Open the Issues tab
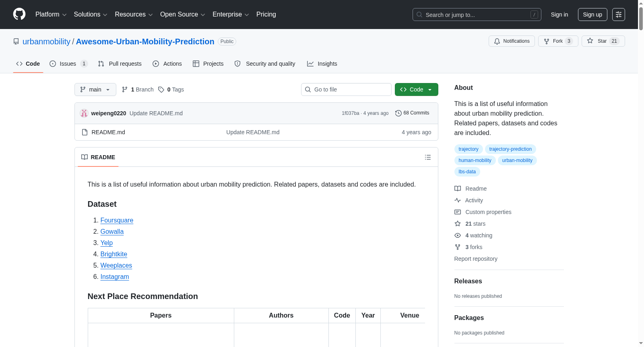The width and height of the screenshot is (644, 347). [68, 64]
